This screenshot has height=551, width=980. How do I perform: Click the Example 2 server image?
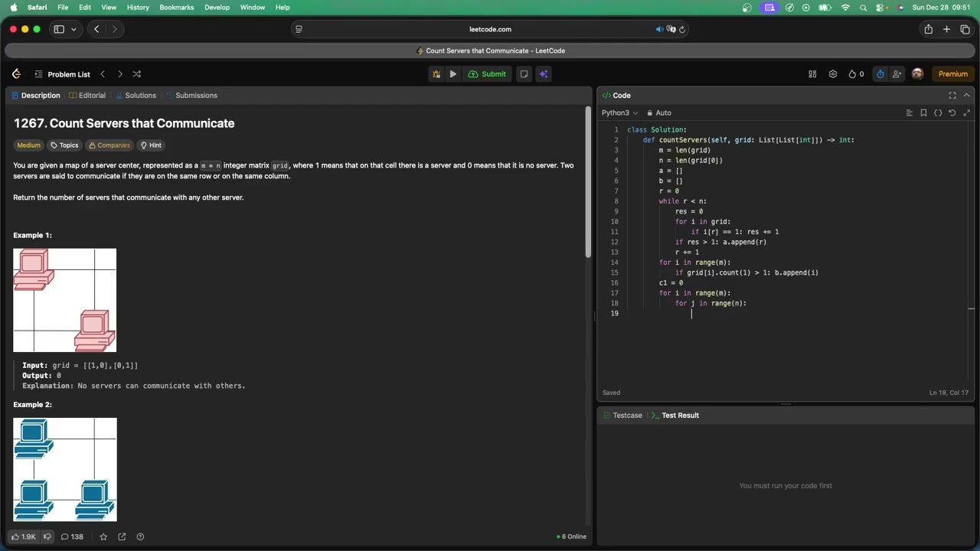click(x=65, y=469)
